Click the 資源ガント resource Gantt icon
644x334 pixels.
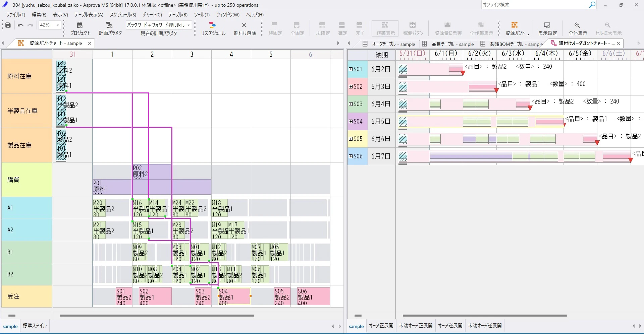click(514, 28)
